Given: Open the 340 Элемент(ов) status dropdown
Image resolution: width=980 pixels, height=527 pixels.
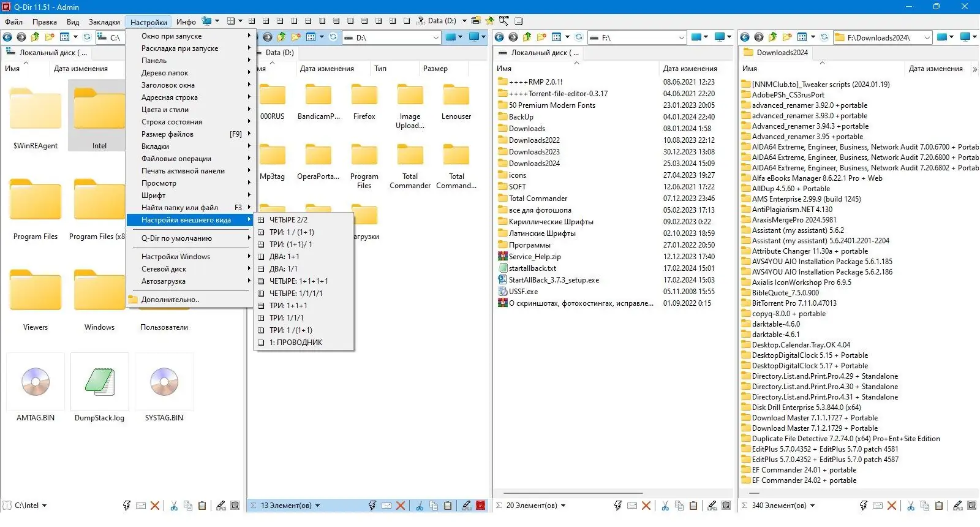Looking at the screenshot, I should (x=813, y=506).
